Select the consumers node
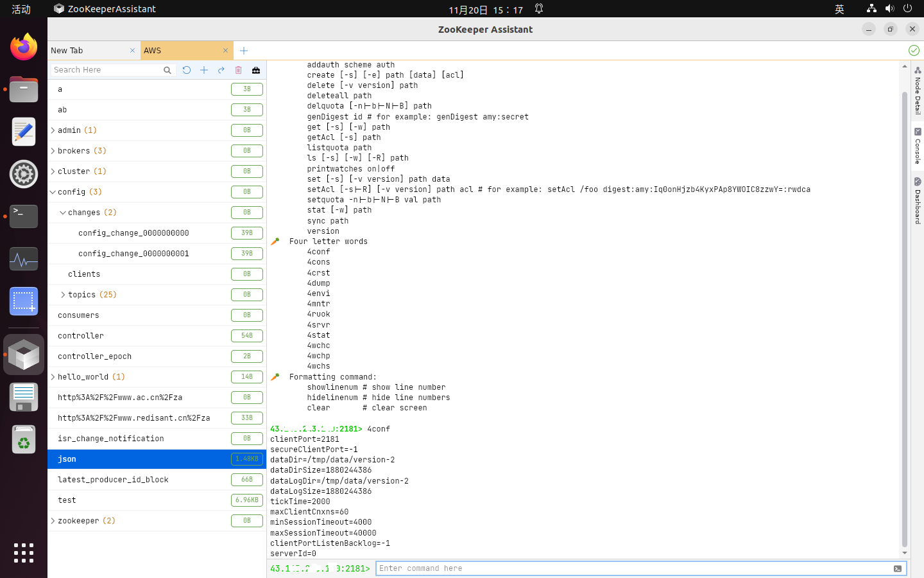The width and height of the screenshot is (924, 578). (157, 315)
